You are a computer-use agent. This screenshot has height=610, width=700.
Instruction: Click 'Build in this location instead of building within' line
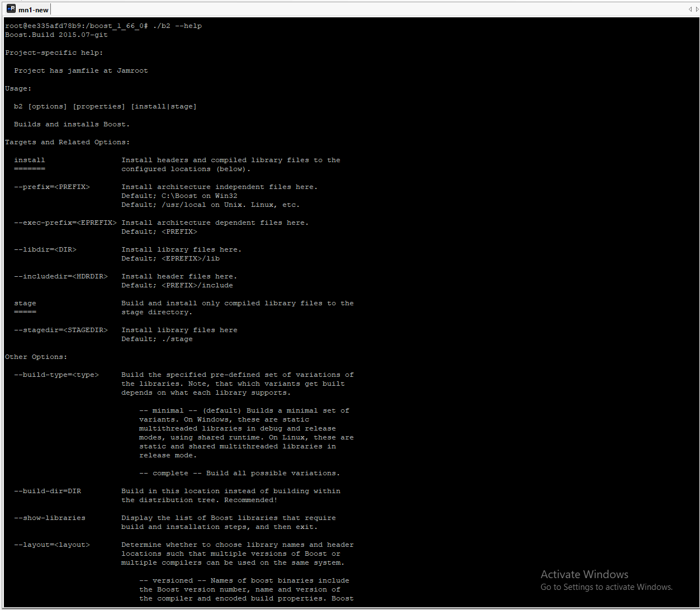(231, 491)
